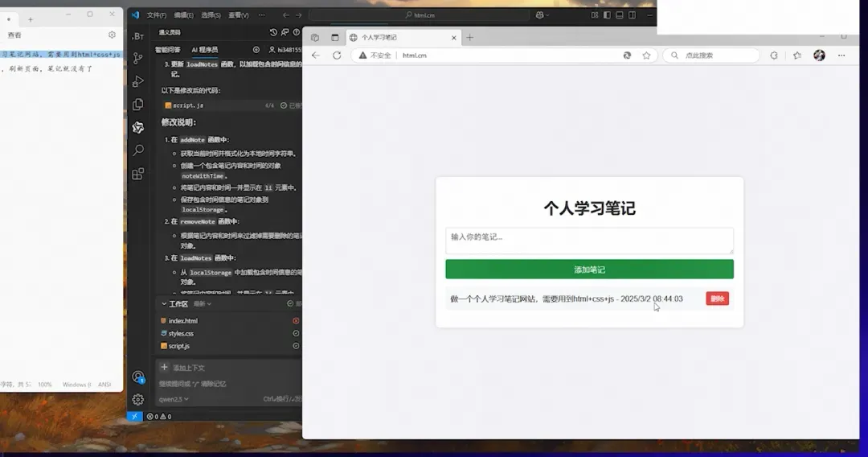
Task: Open the Explorer files icon in VS Code
Action: coord(138,104)
